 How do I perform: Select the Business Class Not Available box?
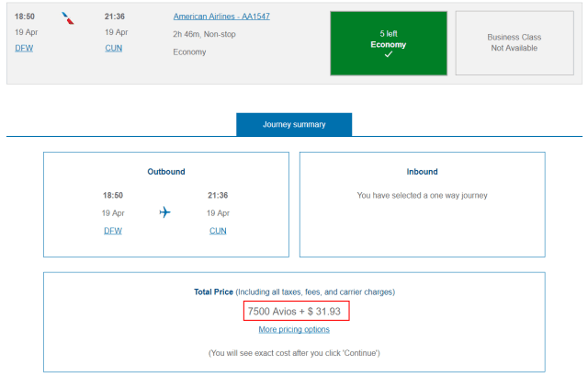click(514, 42)
